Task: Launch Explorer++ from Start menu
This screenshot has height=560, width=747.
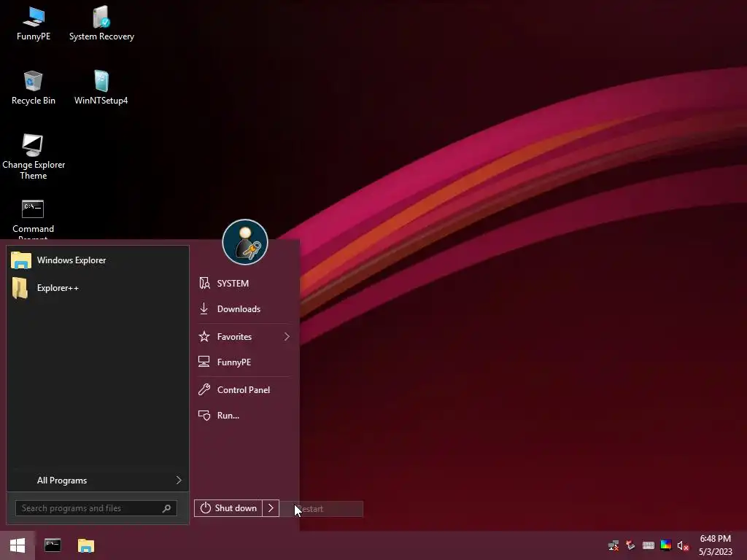Action: tap(98, 287)
